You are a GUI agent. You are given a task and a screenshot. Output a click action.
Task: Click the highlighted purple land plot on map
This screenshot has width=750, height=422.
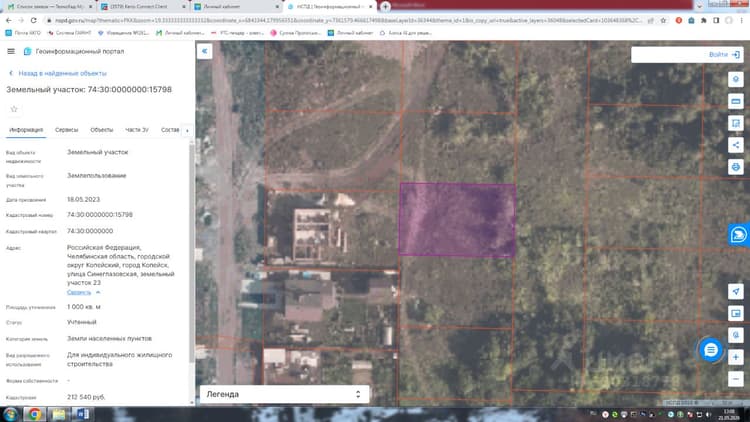pos(457,219)
